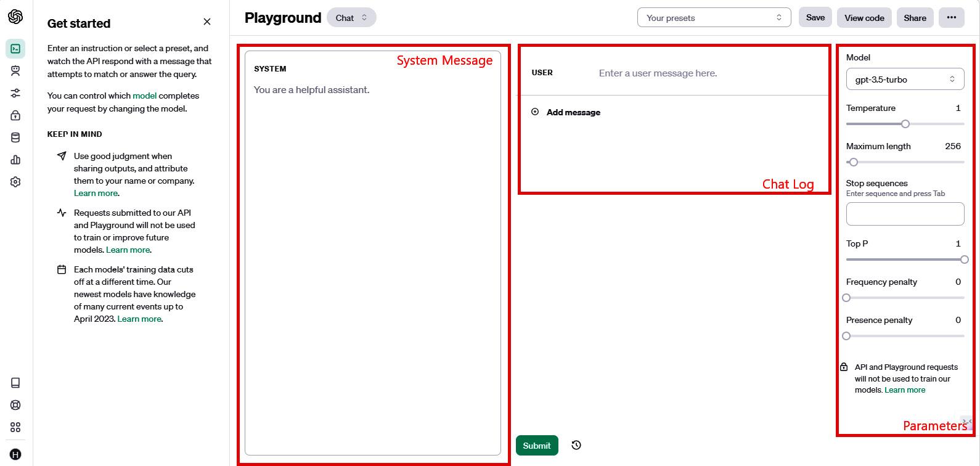Viewport: 980px width, 466px height.
Task: Click the Top P slider handle
Action: point(965,260)
